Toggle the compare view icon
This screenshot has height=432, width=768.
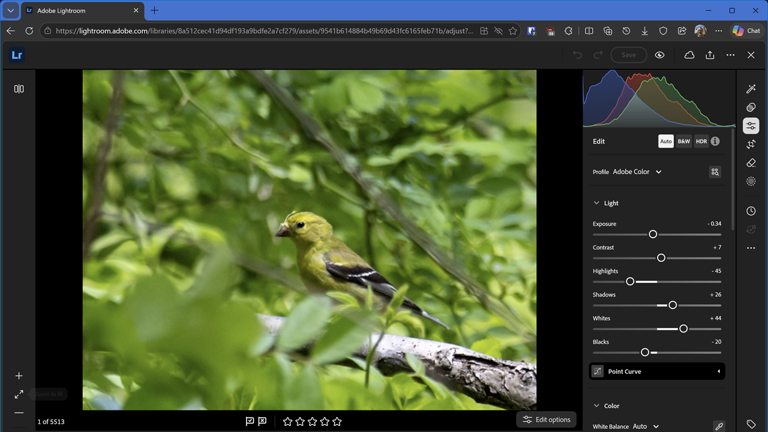[x=19, y=89]
